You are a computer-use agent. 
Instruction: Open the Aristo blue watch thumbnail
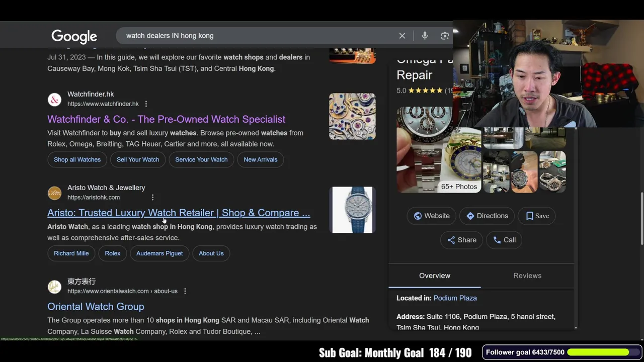point(352,210)
